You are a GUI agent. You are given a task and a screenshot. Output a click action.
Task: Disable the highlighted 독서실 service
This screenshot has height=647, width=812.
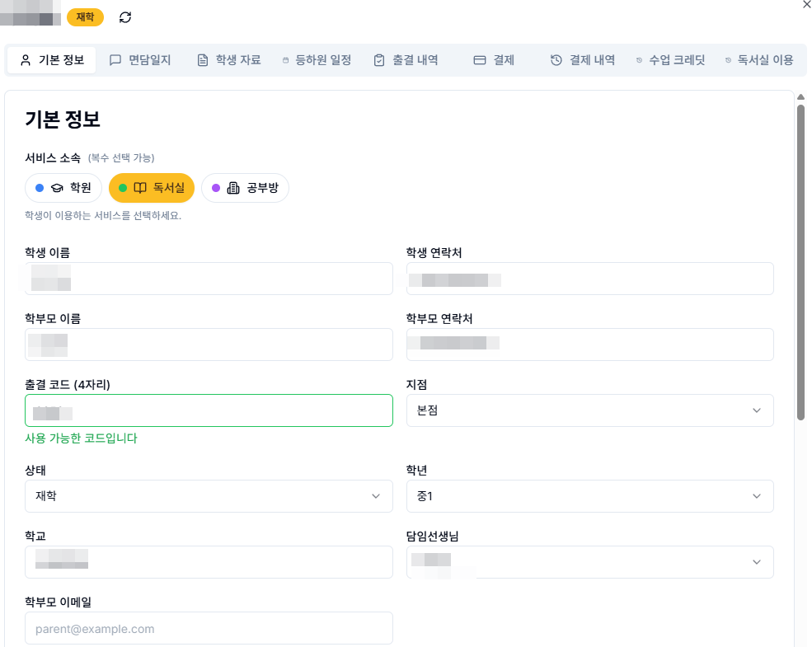click(152, 188)
